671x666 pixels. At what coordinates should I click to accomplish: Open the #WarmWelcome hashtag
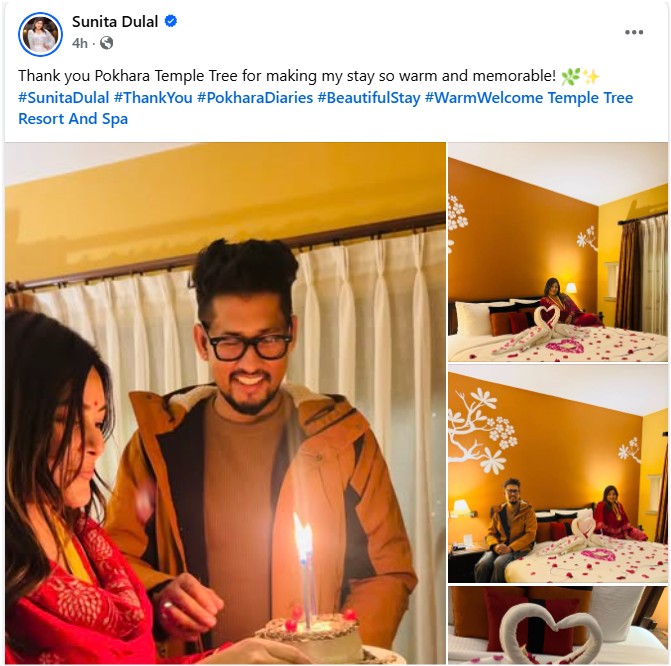pyautogui.click(x=484, y=98)
